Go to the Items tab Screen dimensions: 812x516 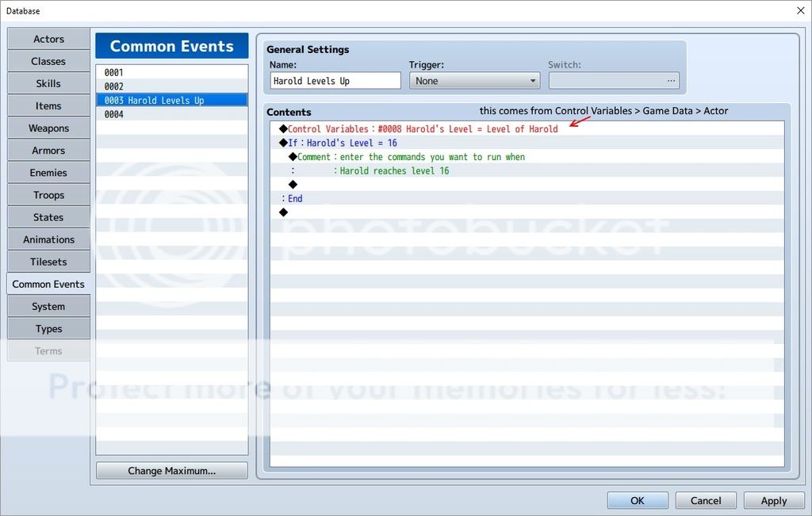point(48,105)
